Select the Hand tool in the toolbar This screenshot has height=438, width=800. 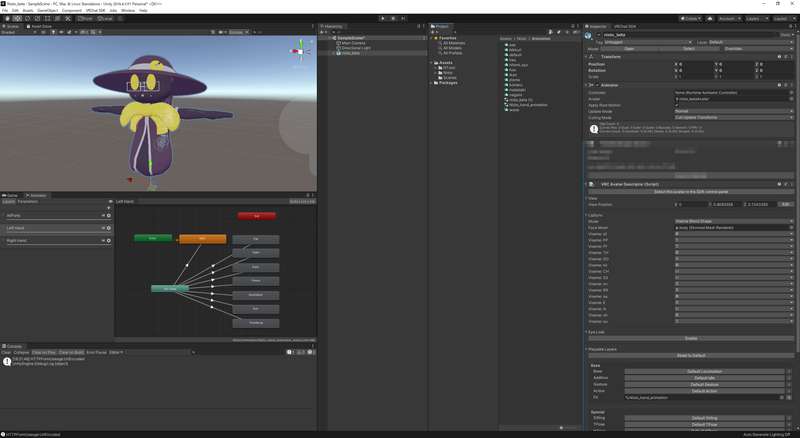[6, 18]
